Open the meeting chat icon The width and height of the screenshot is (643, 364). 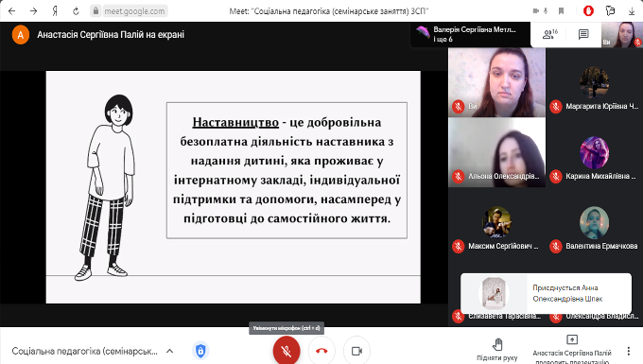(583, 34)
